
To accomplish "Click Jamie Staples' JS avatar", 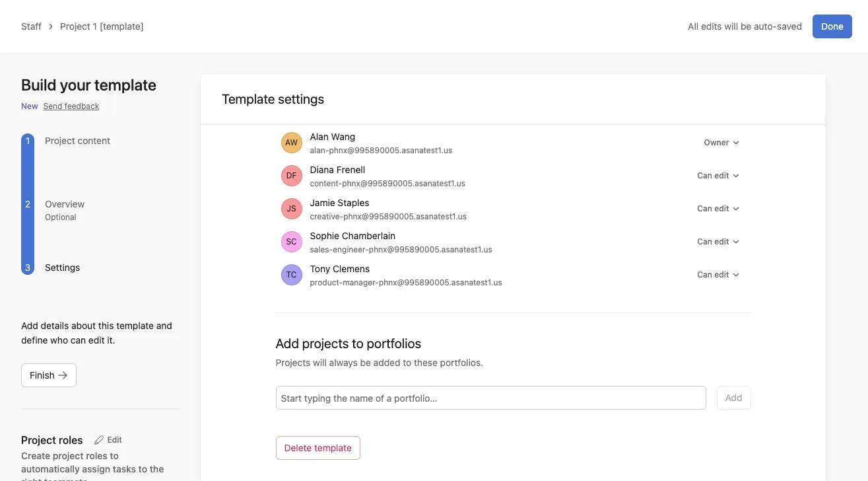I will point(291,209).
